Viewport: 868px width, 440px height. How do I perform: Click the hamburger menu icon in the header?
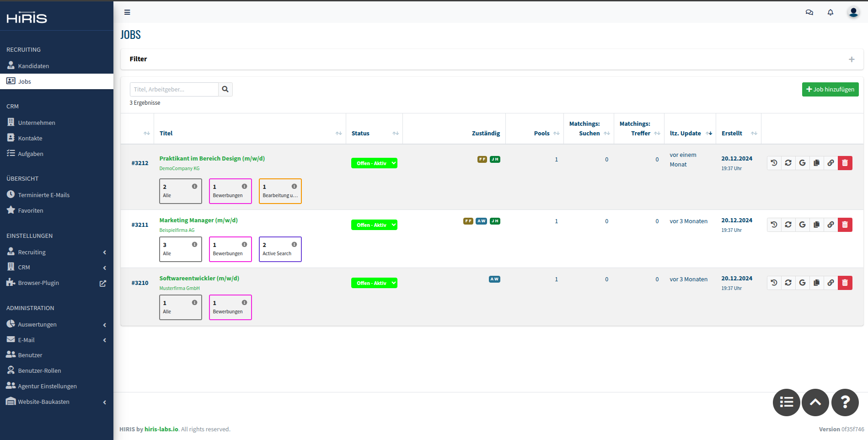127,12
